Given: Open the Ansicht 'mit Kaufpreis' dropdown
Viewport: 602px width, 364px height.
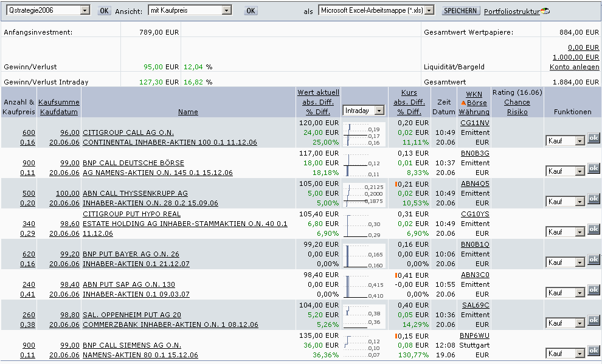Looking at the screenshot, I should (x=227, y=10).
